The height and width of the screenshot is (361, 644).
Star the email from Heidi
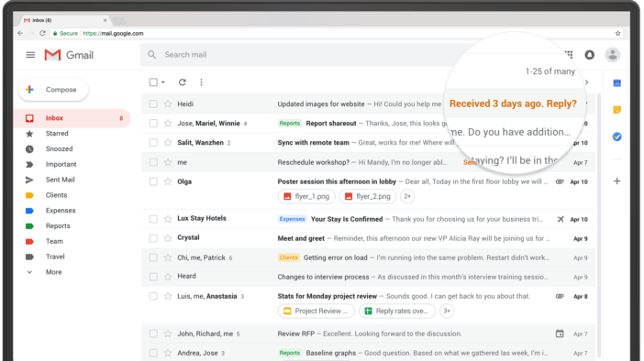click(x=168, y=104)
